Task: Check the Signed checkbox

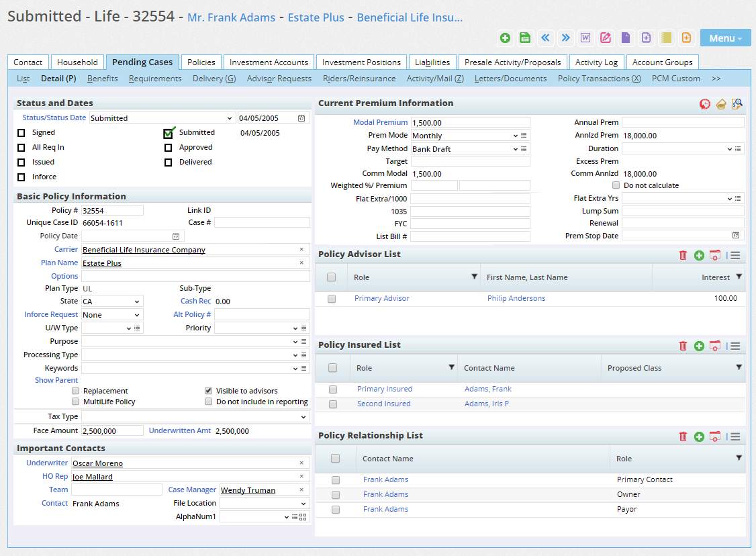Action: [x=21, y=133]
